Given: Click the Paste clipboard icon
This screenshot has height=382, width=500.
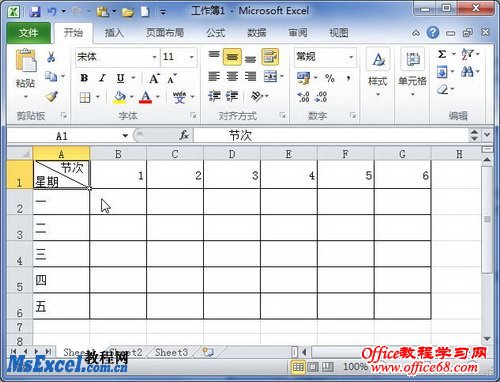Looking at the screenshot, I should [x=26, y=60].
